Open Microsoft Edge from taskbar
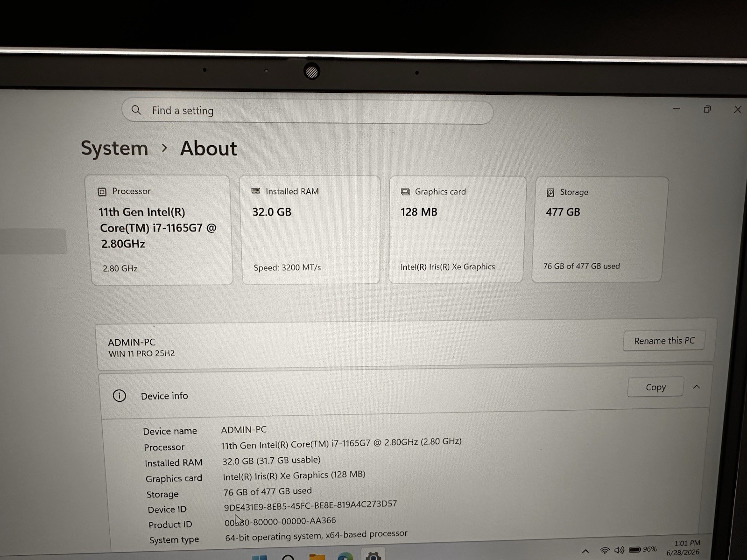Screen dimensions: 747x560 [x=345, y=556]
